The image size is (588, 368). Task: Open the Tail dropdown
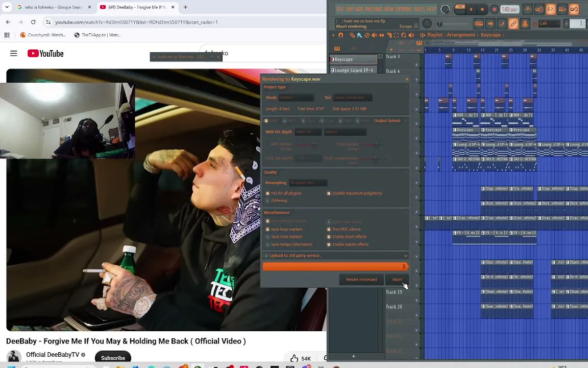[x=353, y=98]
